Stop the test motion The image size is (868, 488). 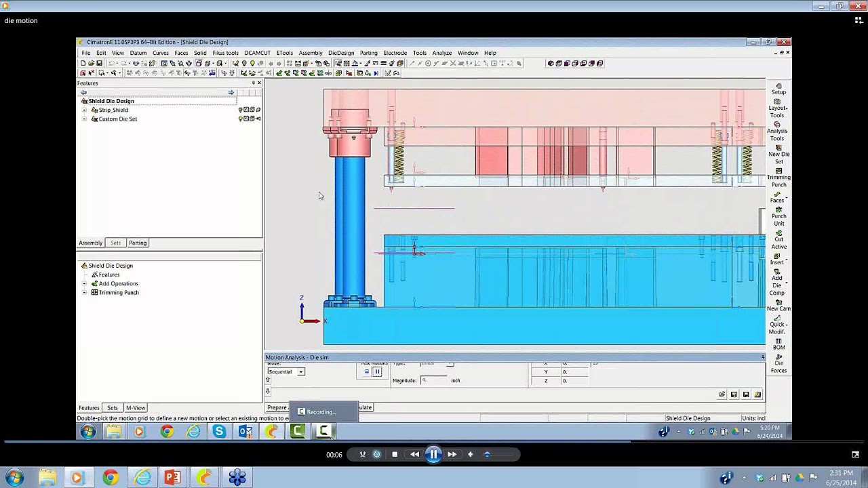click(367, 371)
